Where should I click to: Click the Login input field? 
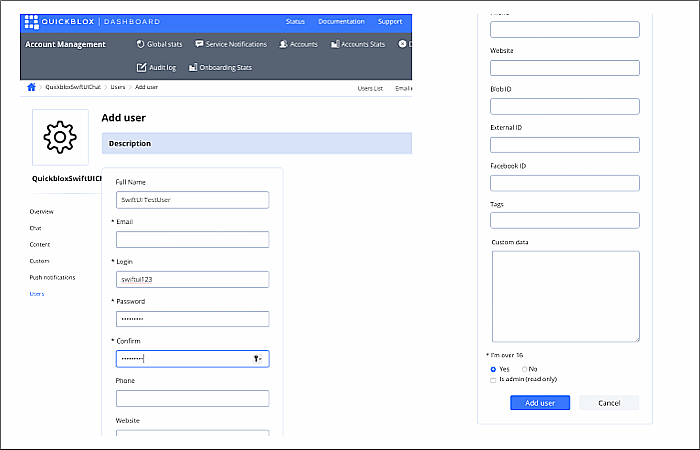[192, 279]
